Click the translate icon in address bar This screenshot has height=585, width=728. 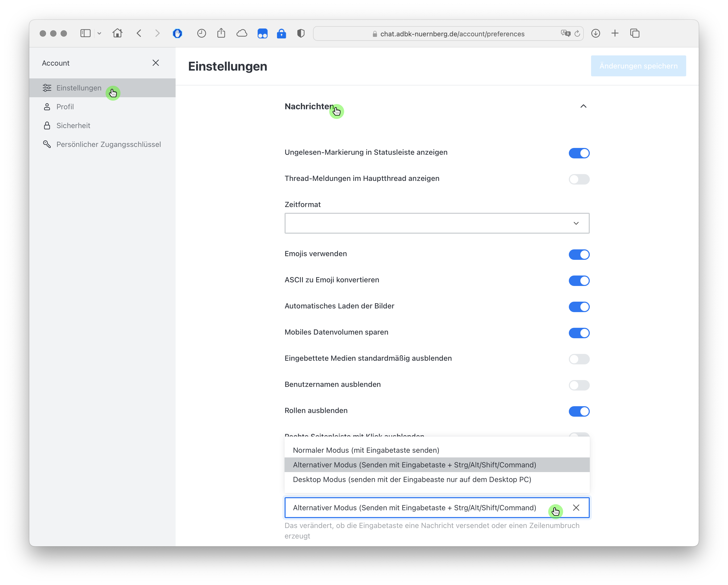coord(565,33)
